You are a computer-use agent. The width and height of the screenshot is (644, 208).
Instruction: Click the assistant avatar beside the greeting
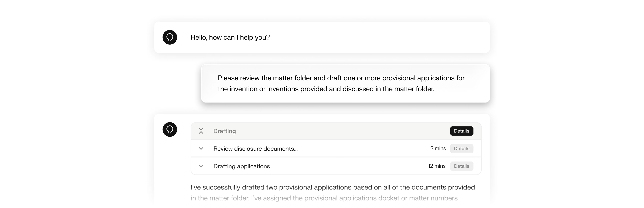coord(170,37)
